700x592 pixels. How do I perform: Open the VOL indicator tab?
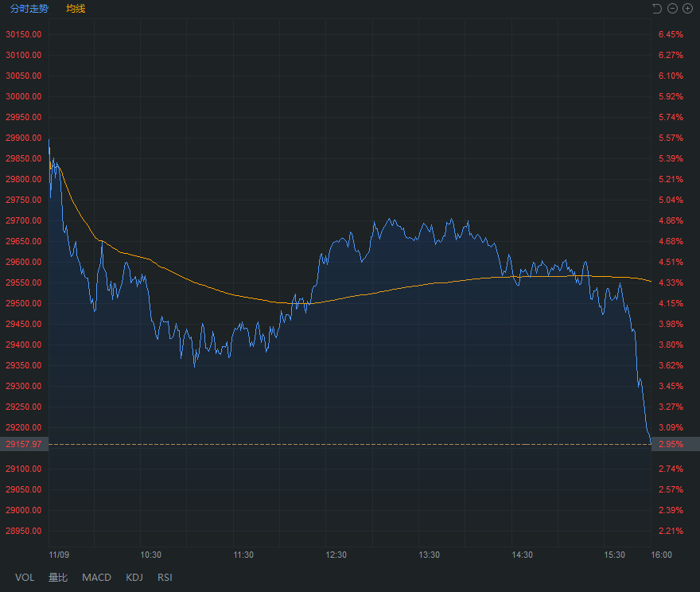click(x=25, y=577)
